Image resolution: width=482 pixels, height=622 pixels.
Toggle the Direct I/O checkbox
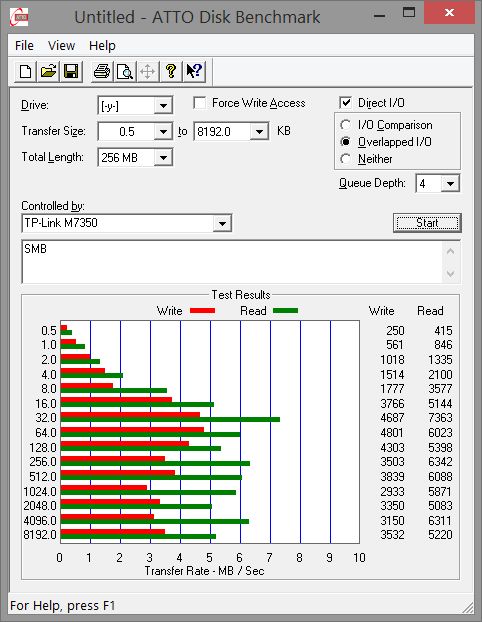[x=345, y=103]
